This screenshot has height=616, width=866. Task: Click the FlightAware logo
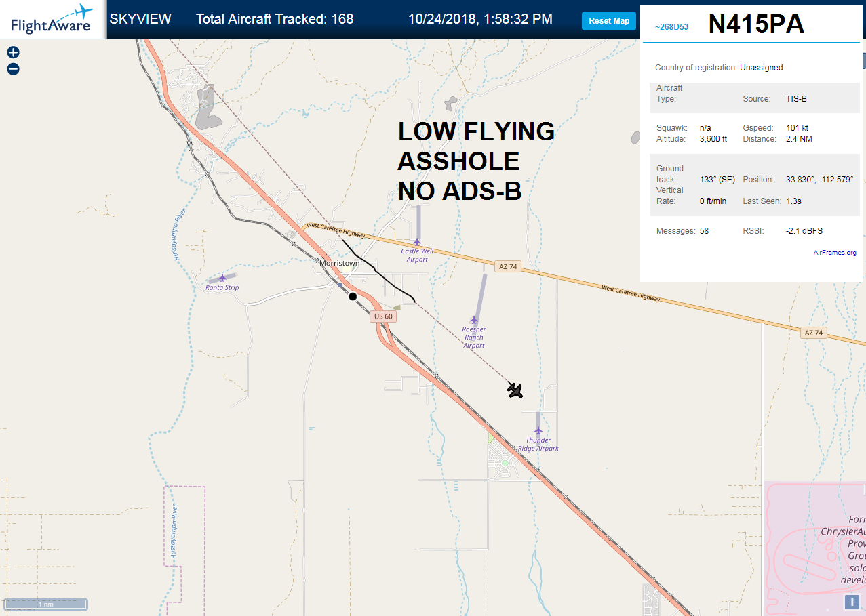[52, 20]
